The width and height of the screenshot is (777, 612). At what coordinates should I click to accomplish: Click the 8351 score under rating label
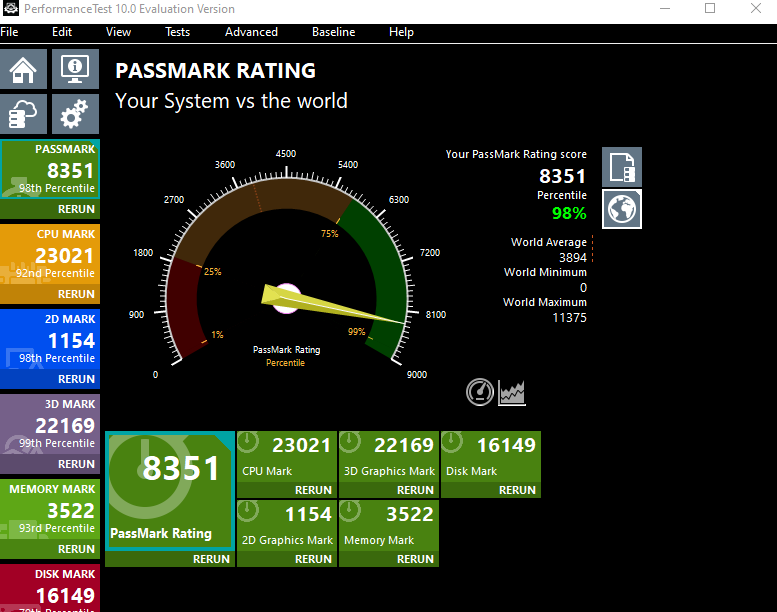[x=562, y=176]
